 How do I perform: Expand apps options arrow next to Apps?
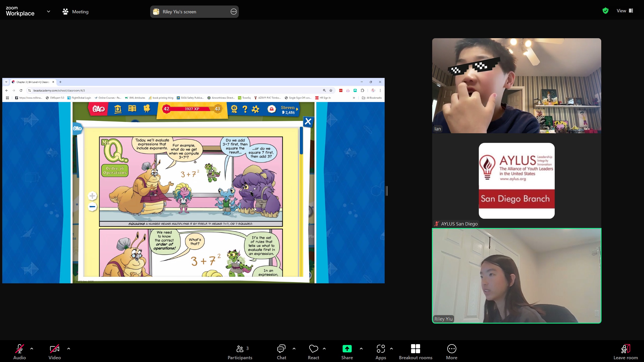click(x=391, y=349)
